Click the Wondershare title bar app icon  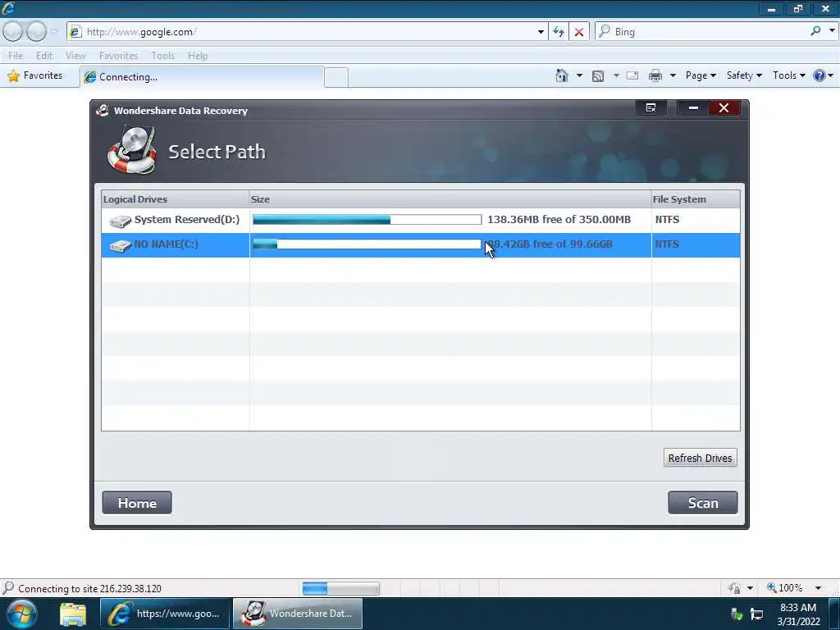[103, 111]
